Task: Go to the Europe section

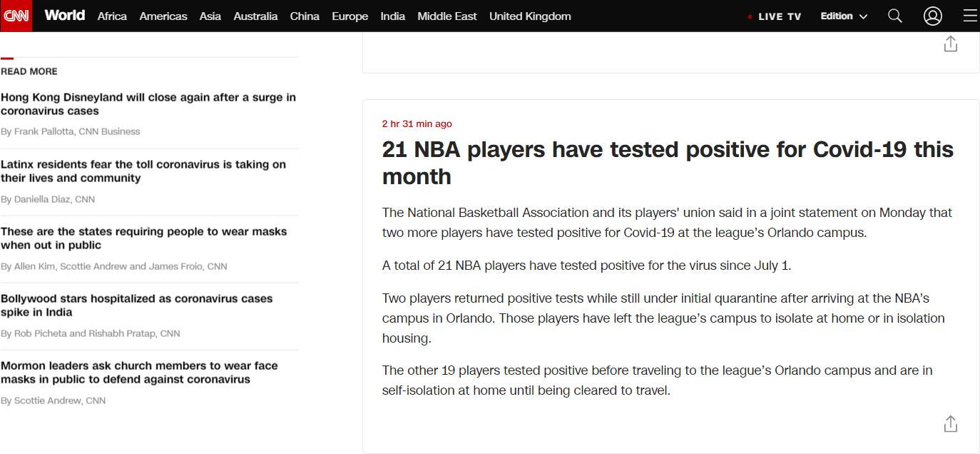Action: point(350,16)
